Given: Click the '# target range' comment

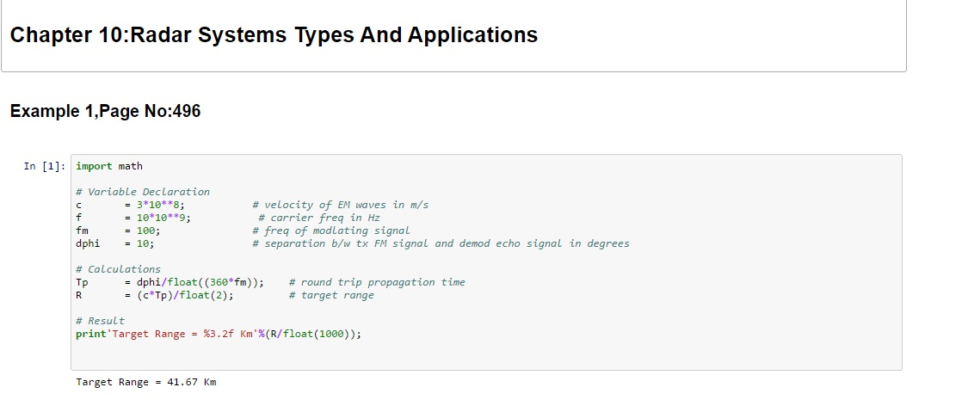Looking at the screenshot, I should [x=331, y=295].
